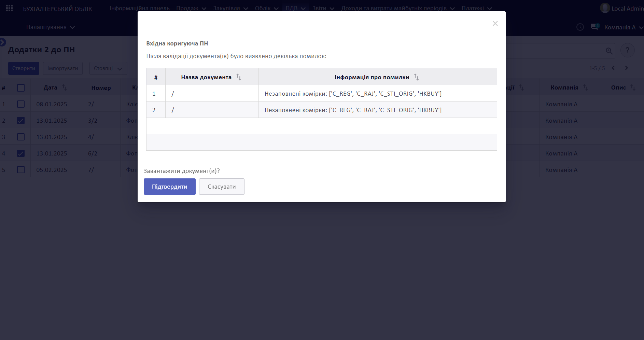Screen dimensions: 644x340
Task: Go to previous page arrow
Action: pyautogui.click(x=613, y=68)
